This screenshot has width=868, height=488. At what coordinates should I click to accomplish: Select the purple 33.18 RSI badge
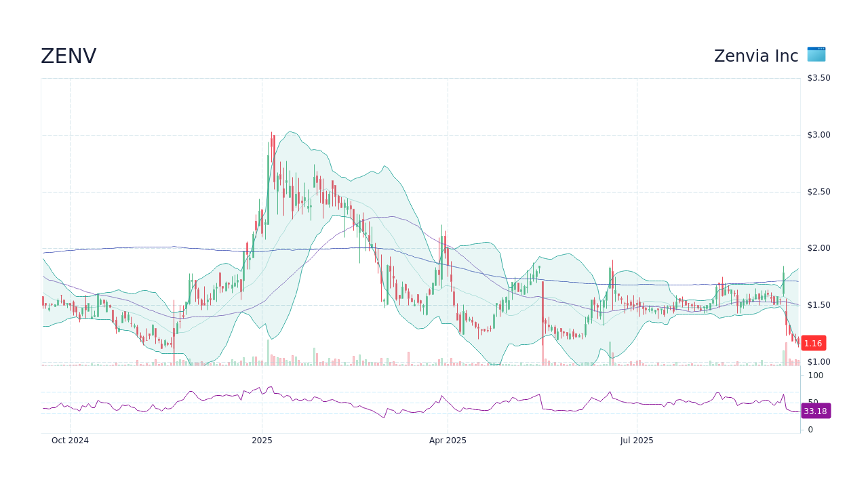pos(814,411)
